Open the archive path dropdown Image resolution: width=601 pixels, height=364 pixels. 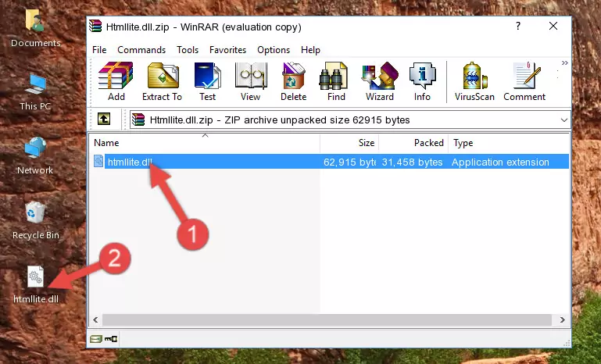[563, 120]
